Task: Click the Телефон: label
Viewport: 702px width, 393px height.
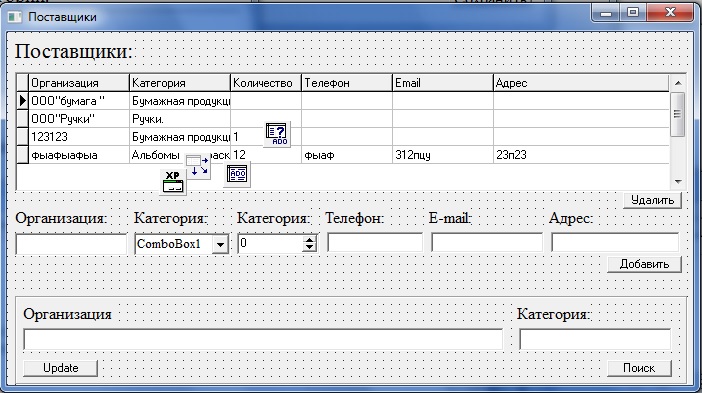Action: pos(355,218)
